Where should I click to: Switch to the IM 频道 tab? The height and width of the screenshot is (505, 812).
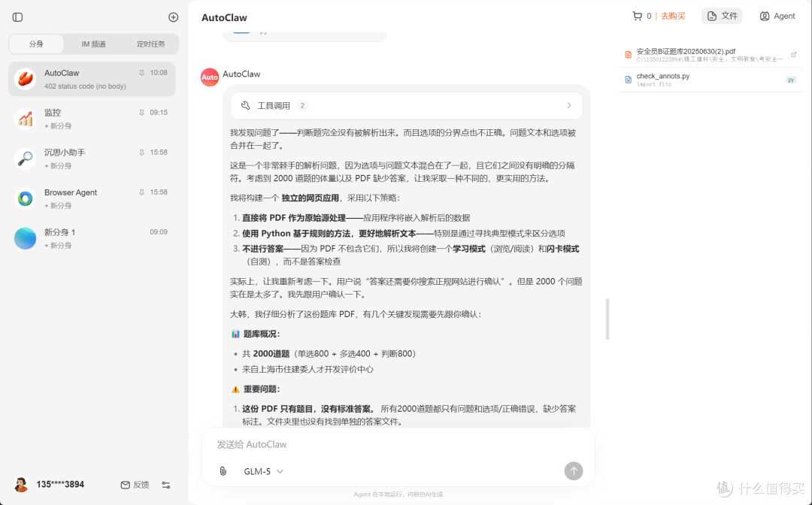pos(94,44)
